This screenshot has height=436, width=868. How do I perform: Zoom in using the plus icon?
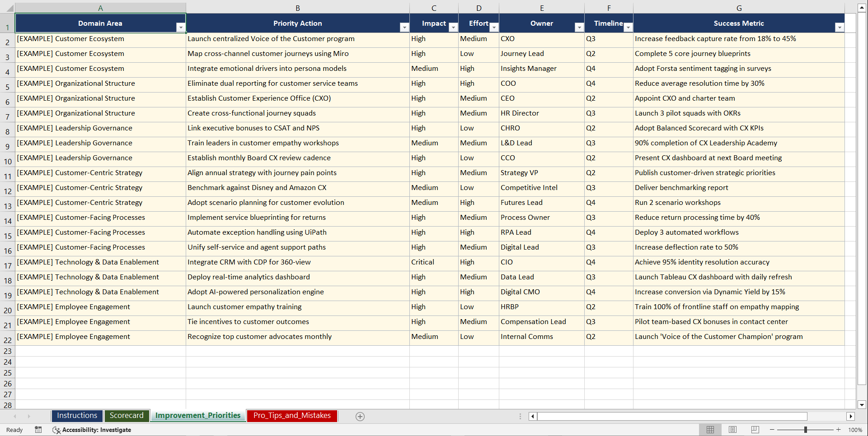point(838,430)
